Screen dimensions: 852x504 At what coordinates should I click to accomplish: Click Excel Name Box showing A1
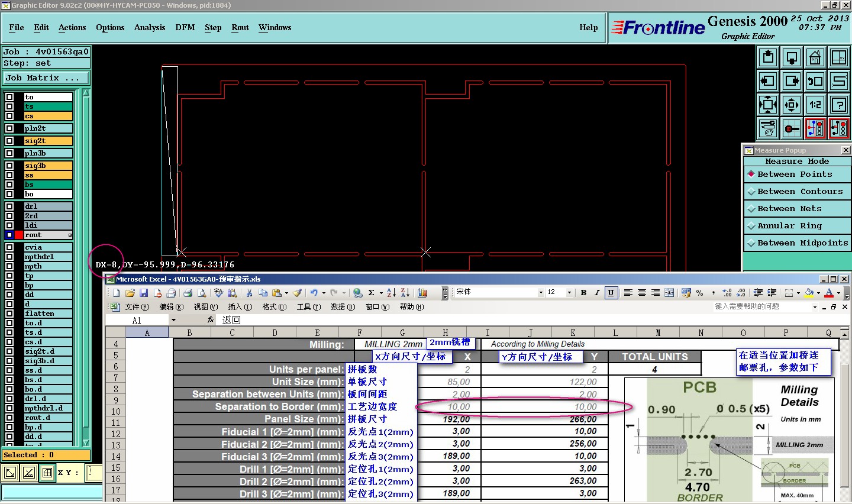[137, 320]
